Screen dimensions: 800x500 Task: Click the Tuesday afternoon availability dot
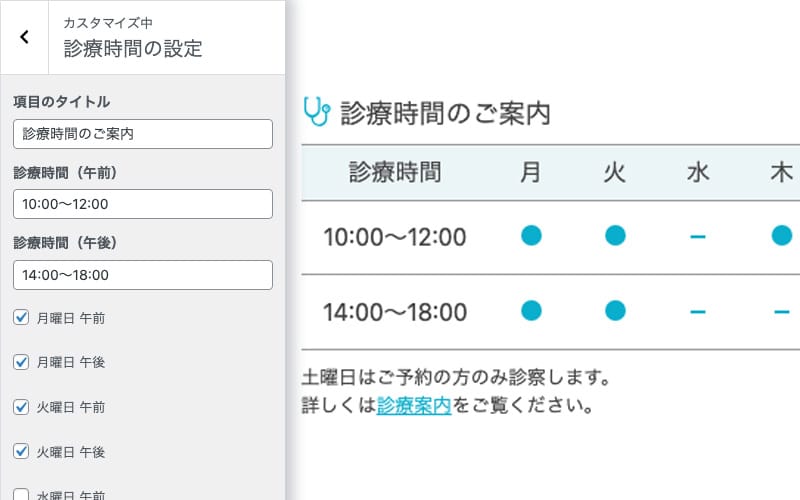click(x=615, y=311)
